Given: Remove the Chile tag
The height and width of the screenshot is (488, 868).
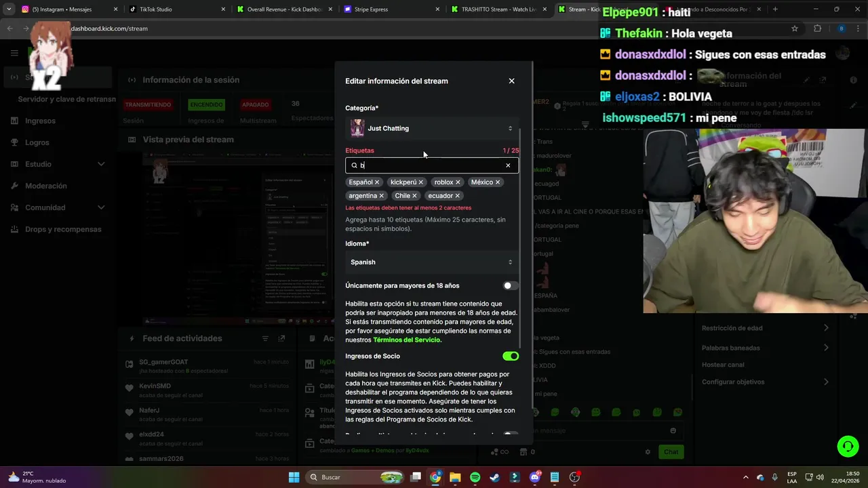Looking at the screenshot, I should (414, 196).
